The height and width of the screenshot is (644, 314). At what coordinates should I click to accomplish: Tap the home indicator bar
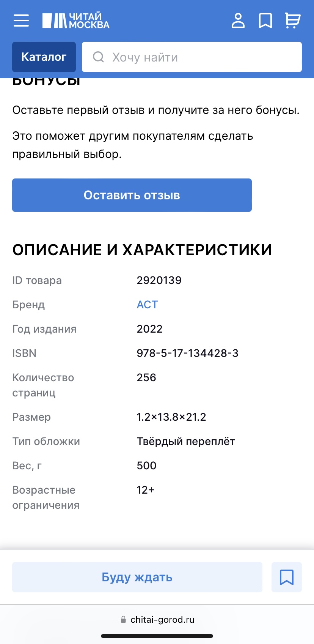[157, 636]
